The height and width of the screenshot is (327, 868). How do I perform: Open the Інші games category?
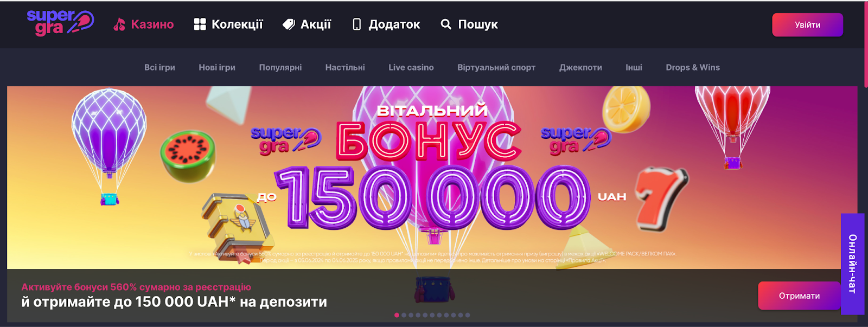click(x=634, y=67)
